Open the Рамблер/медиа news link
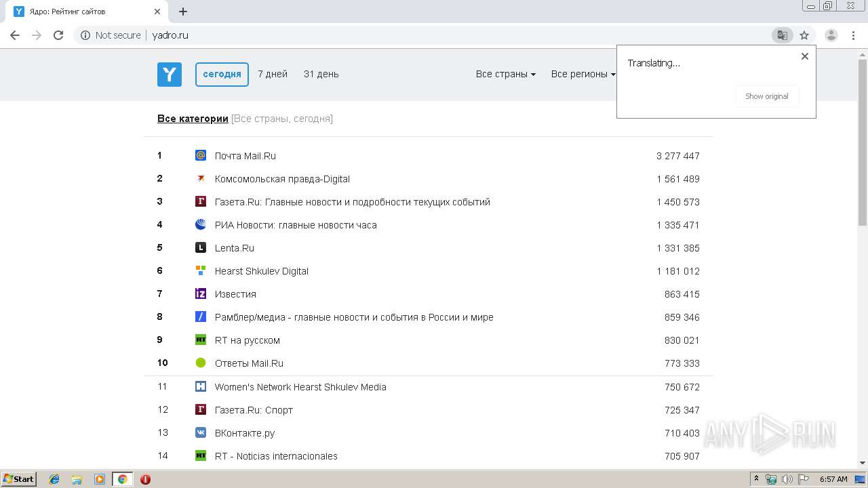 tap(354, 317)
